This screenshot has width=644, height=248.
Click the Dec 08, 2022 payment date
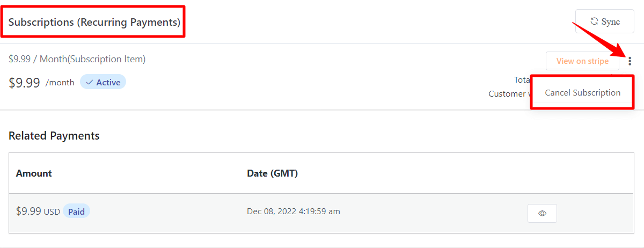point(294,211)
